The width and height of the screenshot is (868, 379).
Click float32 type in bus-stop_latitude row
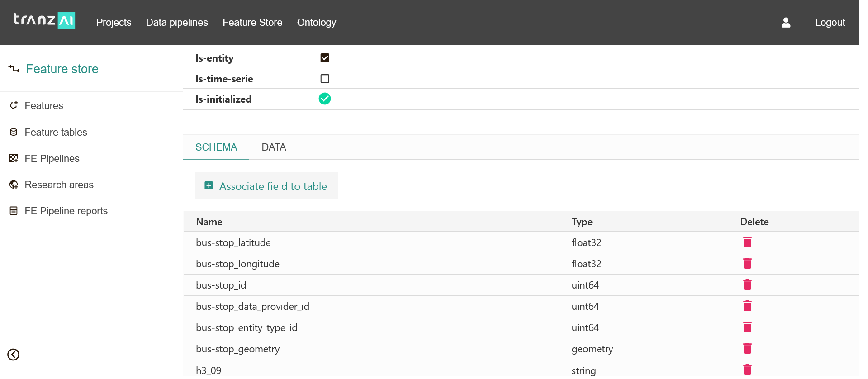pyautogui.click(x=586, y=242)
